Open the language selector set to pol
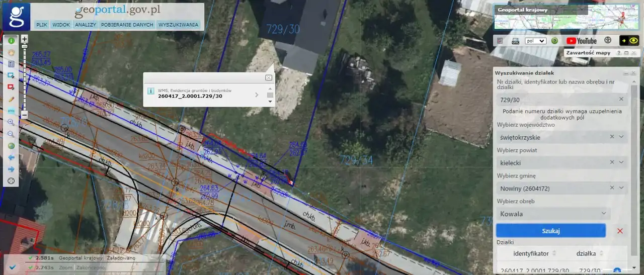The height and width of the screenshot is (275, 644). (535, 41)
